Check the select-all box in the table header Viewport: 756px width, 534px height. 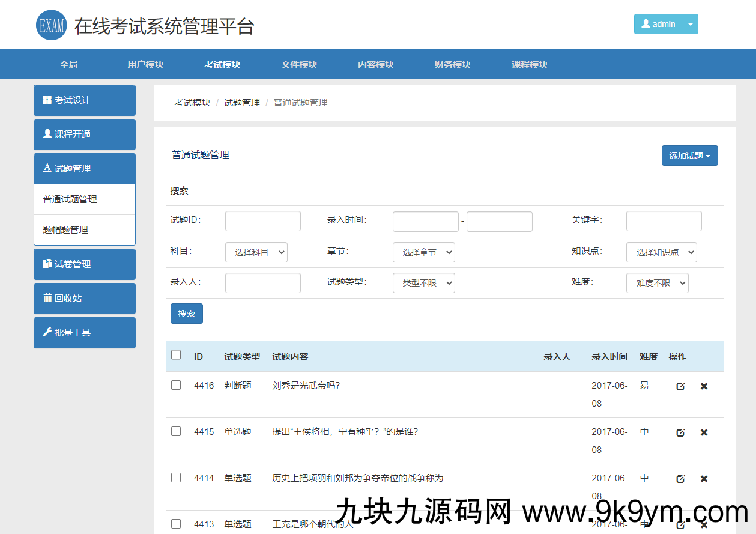click(x=176, y=355)
